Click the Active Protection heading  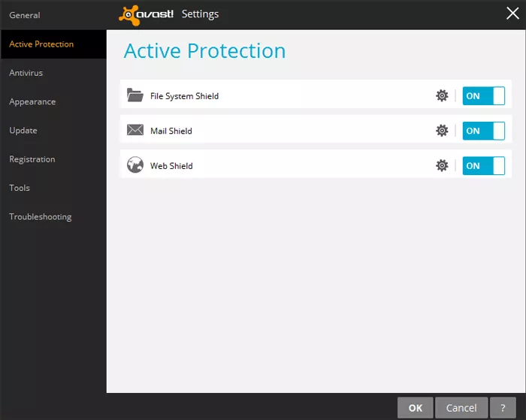204,51
